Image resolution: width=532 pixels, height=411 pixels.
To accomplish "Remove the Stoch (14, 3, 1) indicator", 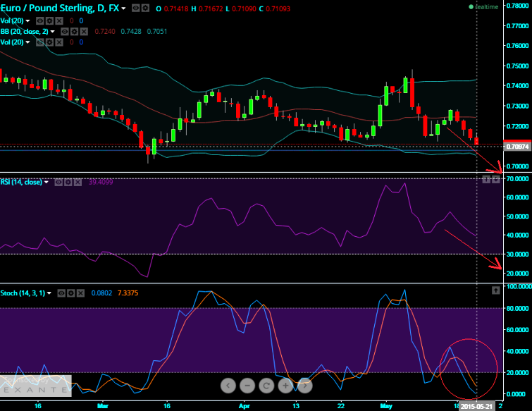I will click(x=82, y=292).
